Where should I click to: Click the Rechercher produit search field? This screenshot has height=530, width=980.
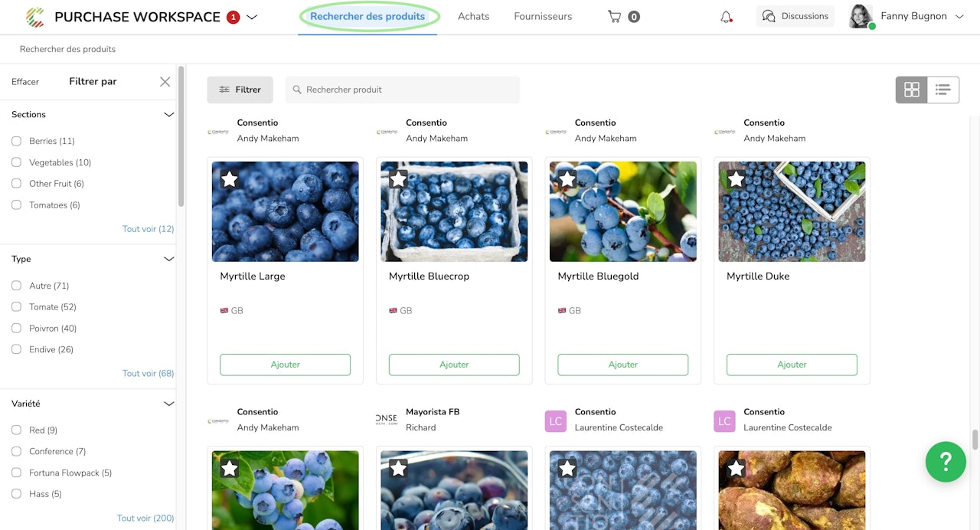(403, 90)
